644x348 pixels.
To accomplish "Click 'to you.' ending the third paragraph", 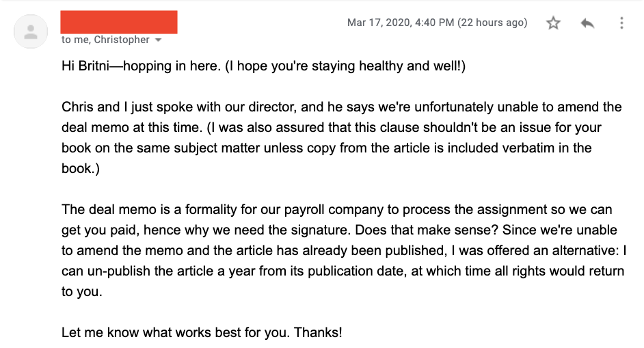I will pyautogui.click(x=82, y=292).
